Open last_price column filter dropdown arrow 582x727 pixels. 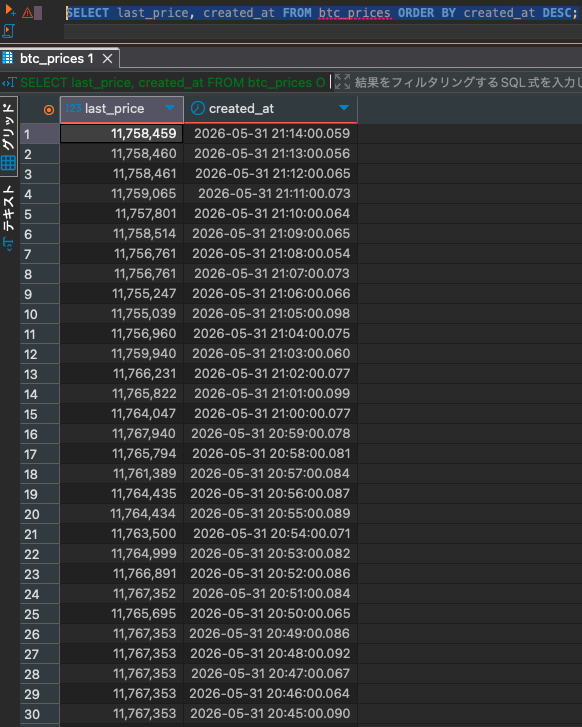click(170, 108)
